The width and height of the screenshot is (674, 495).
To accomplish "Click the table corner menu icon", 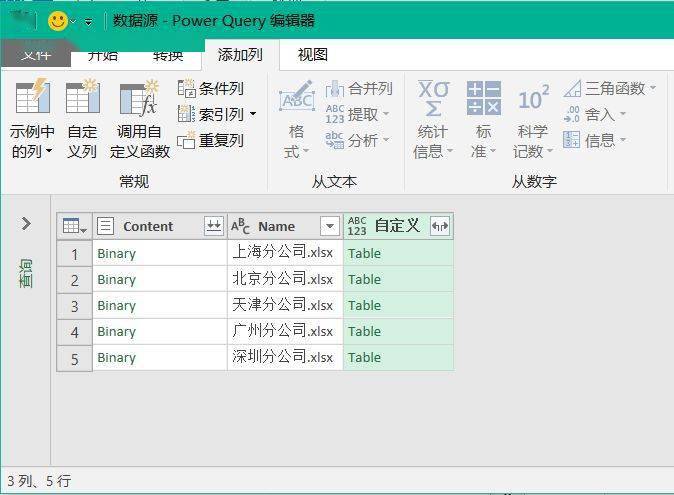I will click(x=75, y=226).
